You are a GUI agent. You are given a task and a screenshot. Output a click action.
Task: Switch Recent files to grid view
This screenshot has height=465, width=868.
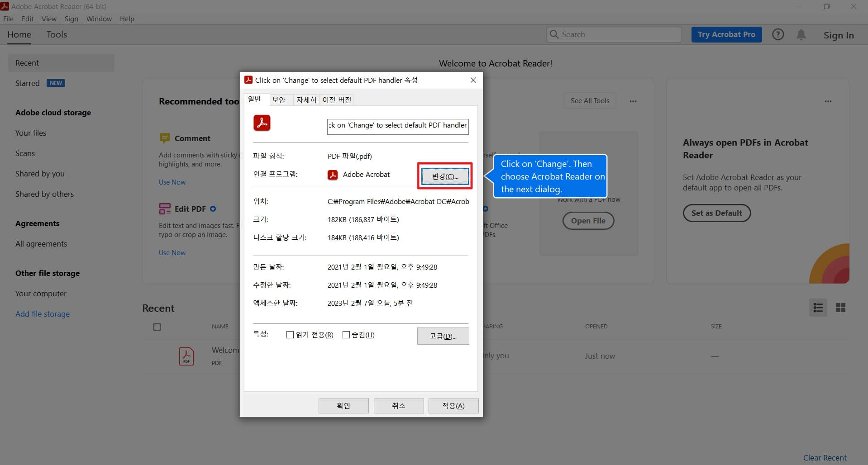[841, 308]
